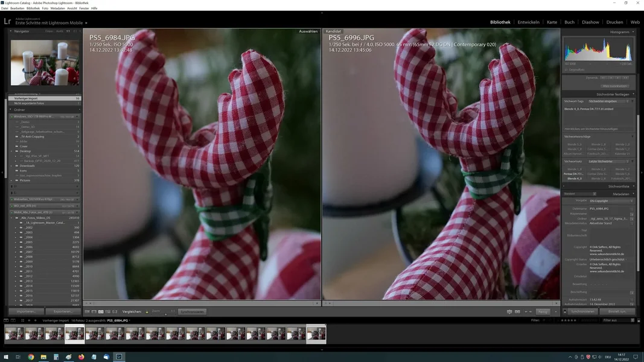Image resolution: width=644 pixels, height=362 pixels.
Task: Select the Desktop folder in folder tree
Action: (x=25, y=151)
